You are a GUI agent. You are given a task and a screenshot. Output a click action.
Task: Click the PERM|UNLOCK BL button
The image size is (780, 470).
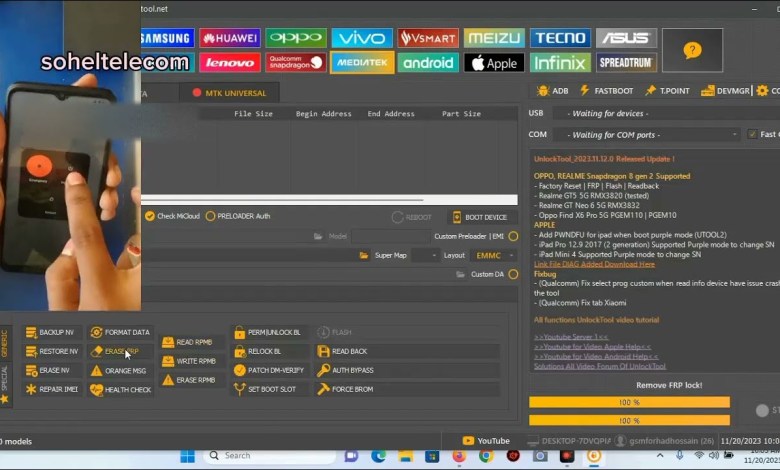(268, 332)
